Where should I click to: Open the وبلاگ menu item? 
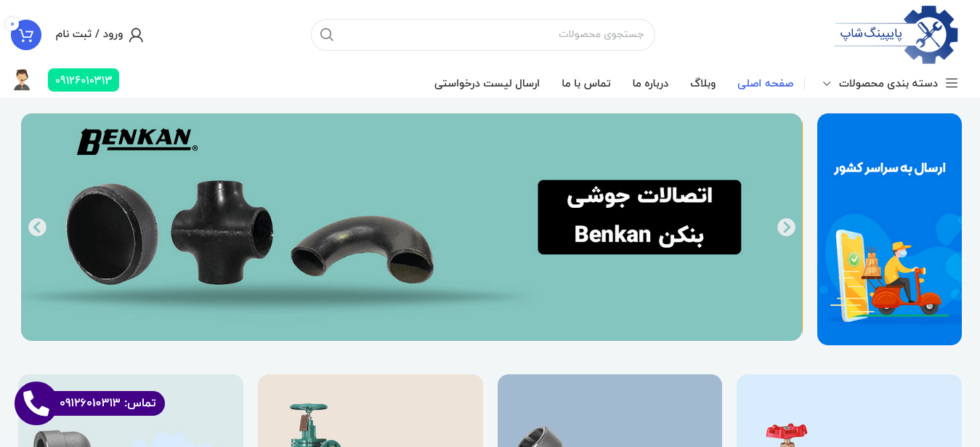[703, 83]
